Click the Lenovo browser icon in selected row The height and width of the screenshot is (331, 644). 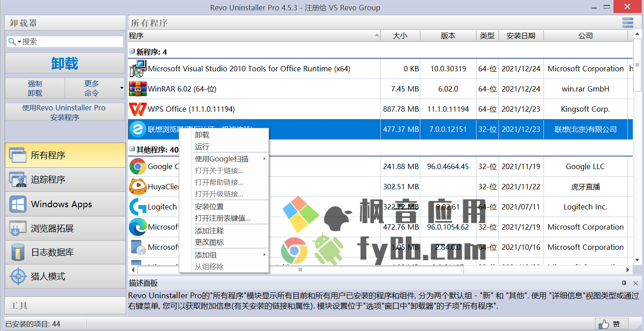(137, 129)
